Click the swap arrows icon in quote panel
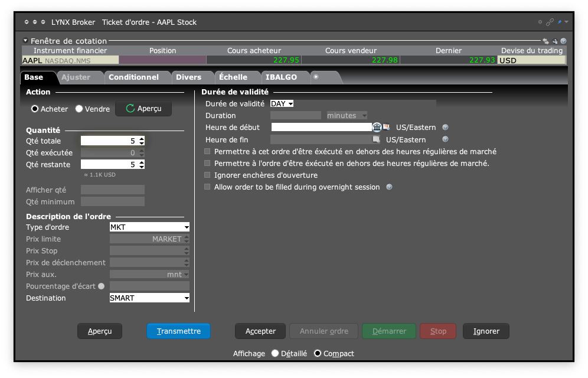588x378 pixels. (x=545, y=41)
